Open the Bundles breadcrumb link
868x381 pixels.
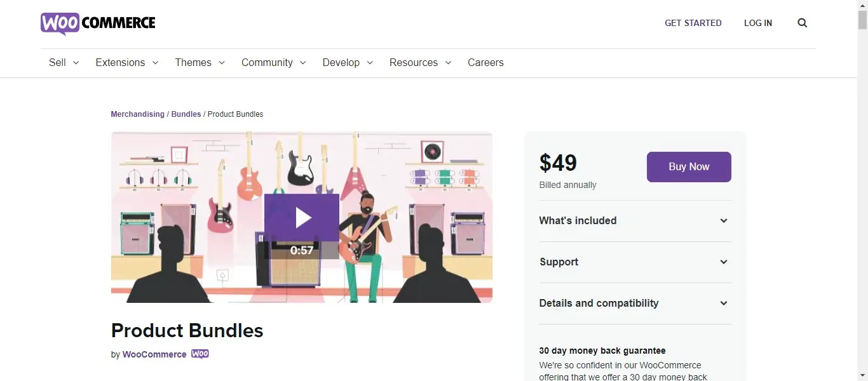pyautogui.click(x=186, y=114)
